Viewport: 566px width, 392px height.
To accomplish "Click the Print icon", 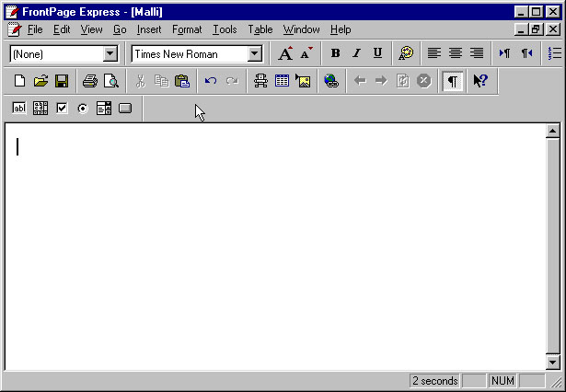I will [x=89, y=81].
